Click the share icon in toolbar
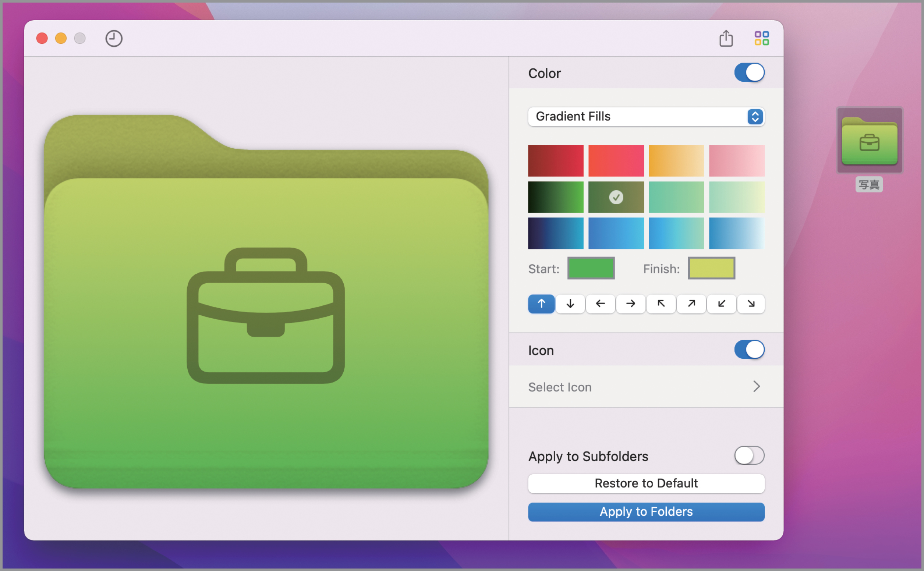924x571 pixels. [726, 39]
